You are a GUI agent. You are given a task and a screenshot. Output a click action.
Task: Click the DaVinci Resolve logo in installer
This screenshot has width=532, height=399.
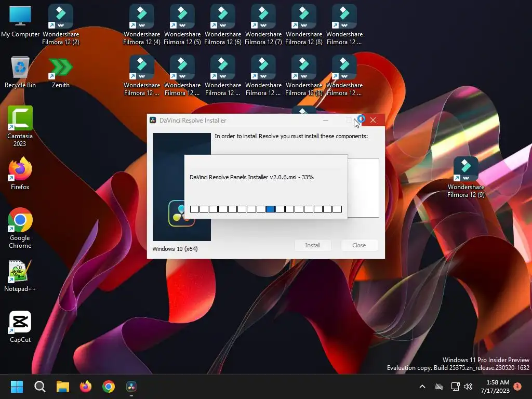[x=181, y=214]
